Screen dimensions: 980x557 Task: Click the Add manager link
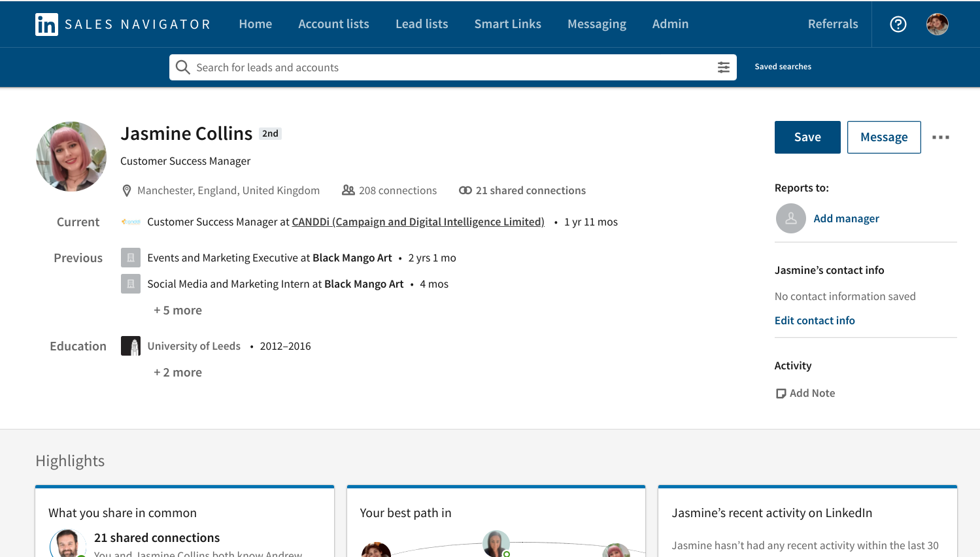pos(847,218)
